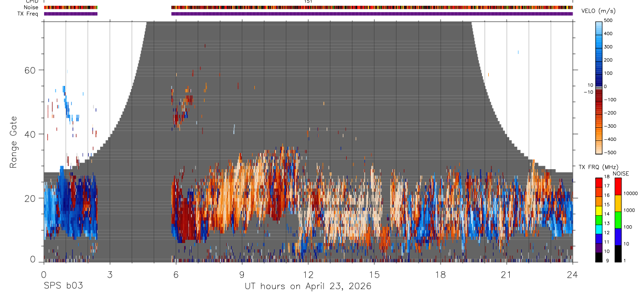
Task: Click the 24 tick on the UT hours axis
Action: (x=573, y=273)
